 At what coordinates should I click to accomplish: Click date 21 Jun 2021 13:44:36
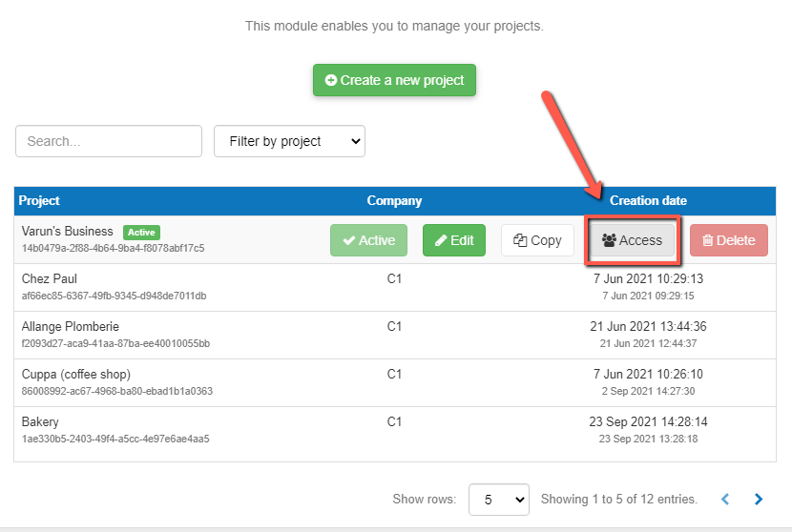[x=648, y=327]
